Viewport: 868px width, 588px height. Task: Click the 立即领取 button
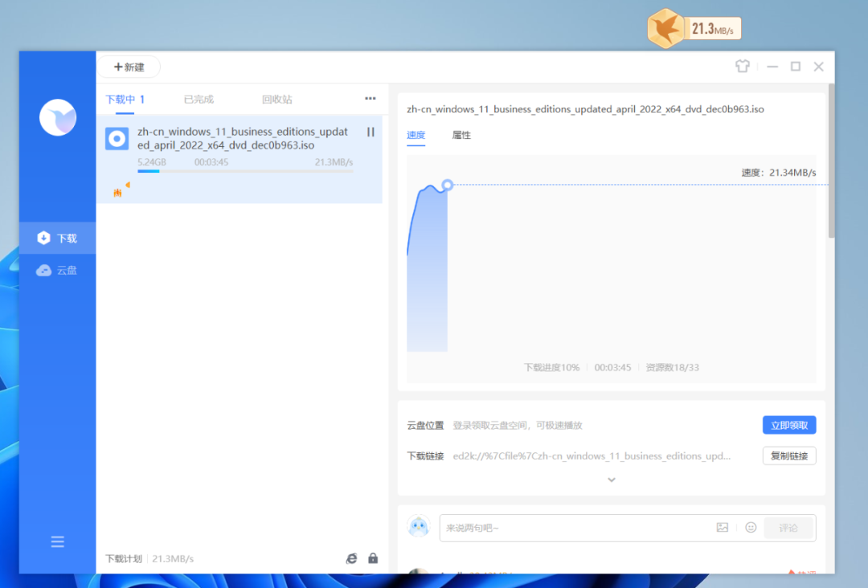click(x=788, y=425)
